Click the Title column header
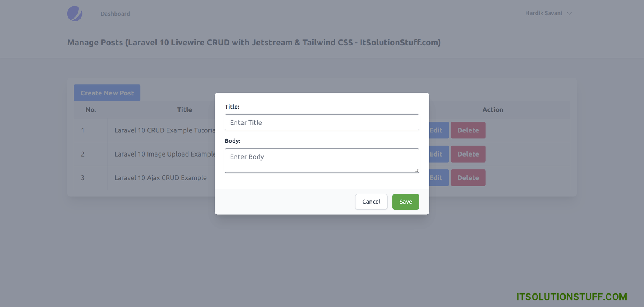 [184, 110]
